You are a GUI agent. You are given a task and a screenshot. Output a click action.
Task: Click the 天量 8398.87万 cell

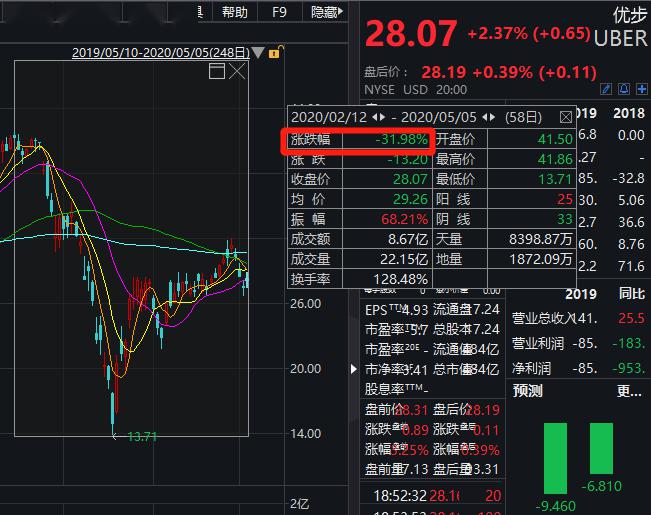coord(504,239)
